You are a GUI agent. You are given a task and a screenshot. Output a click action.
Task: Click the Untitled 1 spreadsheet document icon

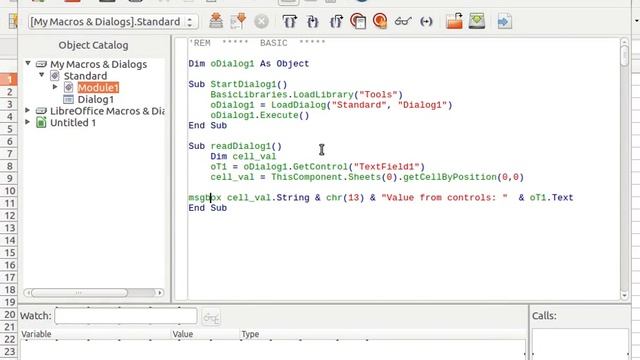pos(41,122)
